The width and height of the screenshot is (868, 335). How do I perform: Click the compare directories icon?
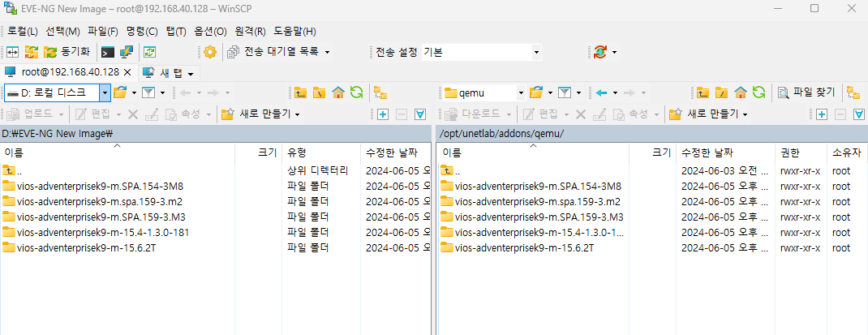13,52
